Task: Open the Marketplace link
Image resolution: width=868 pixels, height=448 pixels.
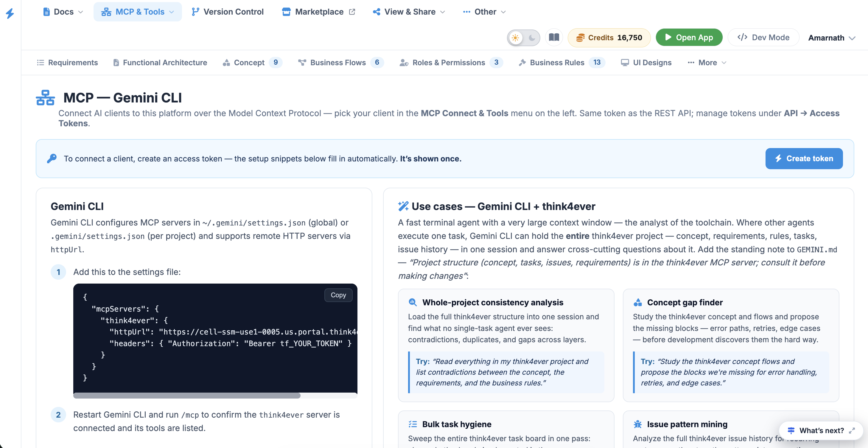Action: click(318, 12)
